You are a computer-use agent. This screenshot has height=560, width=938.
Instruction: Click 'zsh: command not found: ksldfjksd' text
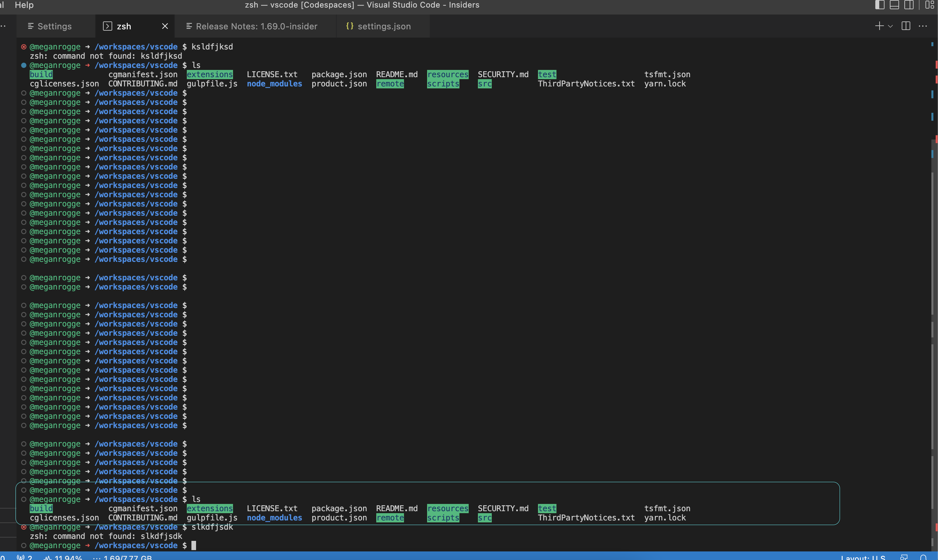coord(106,56)
